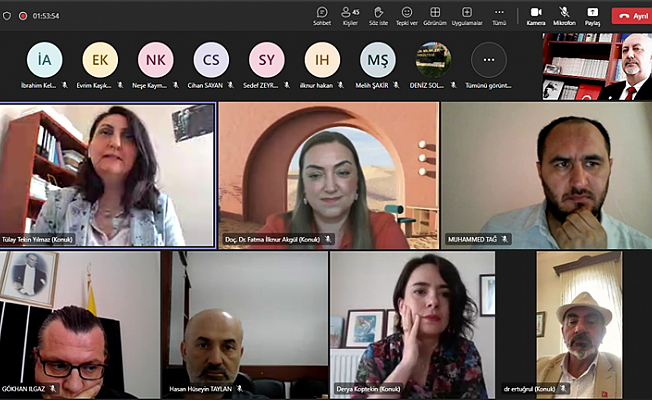Select IH avatar of ilknur hakan
The height and width of the screenshot is (400, 652).
pos(322,60)
